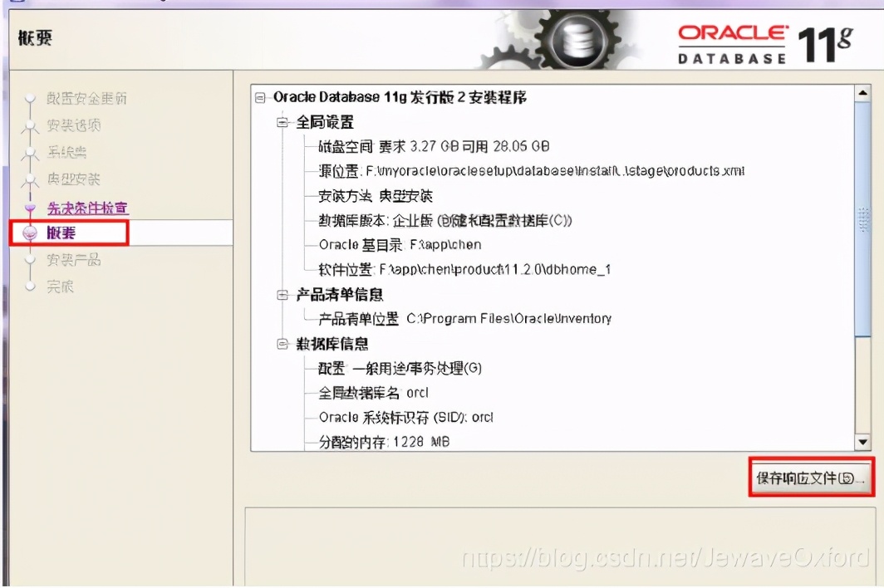
Task: Collapse the 产品清单信息 section
Action: (x=282, y=295)
